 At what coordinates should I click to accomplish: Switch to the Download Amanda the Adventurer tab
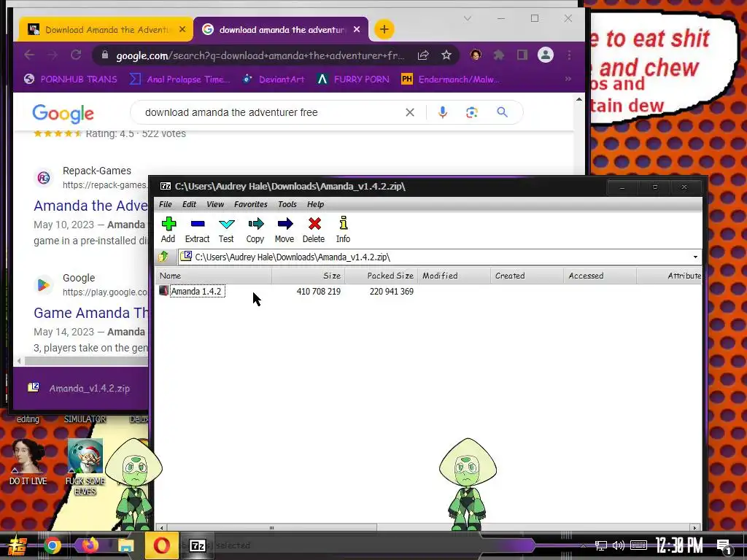pyautogui.click(x=106, y=29)
